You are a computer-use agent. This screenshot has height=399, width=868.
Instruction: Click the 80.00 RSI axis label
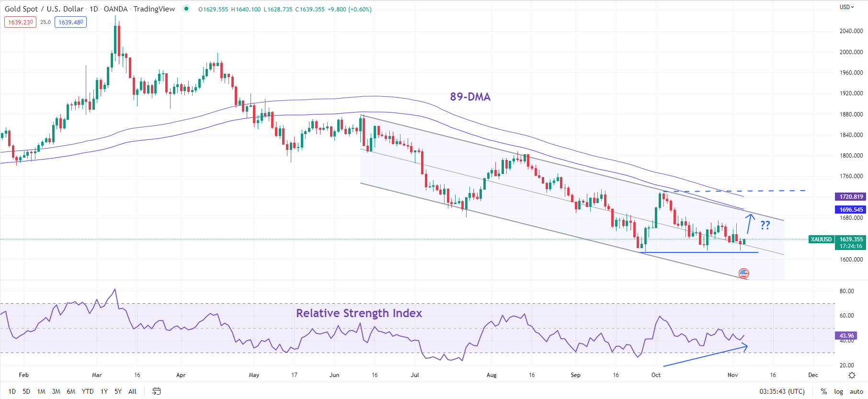click(x=846, y=291)
